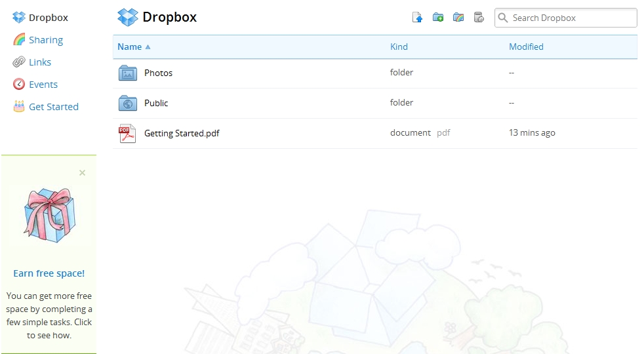The image size is (644, 354).
Task: Click the Earn free space! link
Action: click(49, 273)
